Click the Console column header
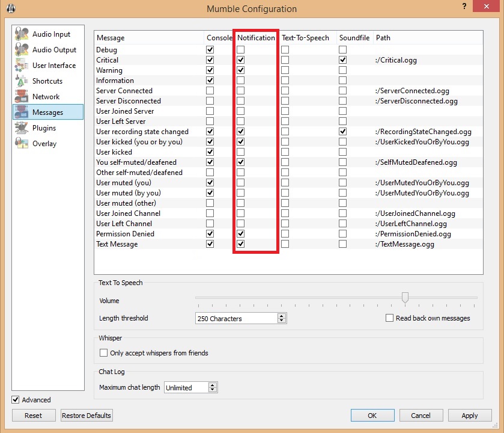This screenshot has height=433, width=504. pos(219,38)
